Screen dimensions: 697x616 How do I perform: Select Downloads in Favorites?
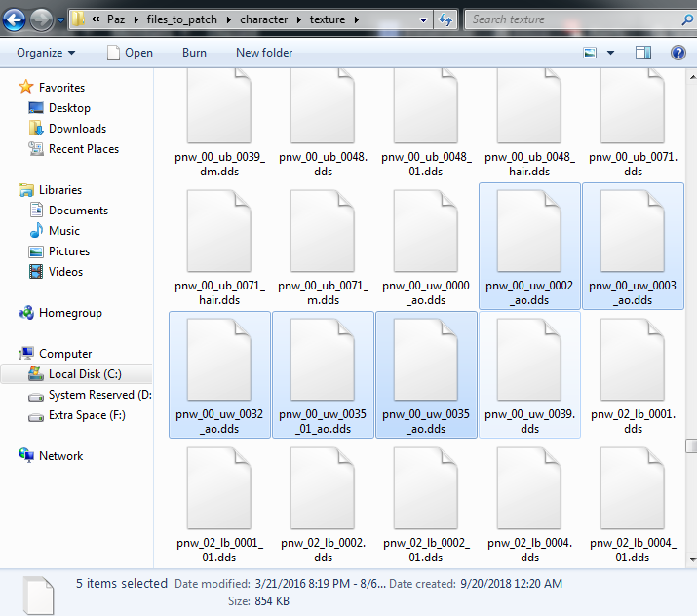[x=77, y=129]
